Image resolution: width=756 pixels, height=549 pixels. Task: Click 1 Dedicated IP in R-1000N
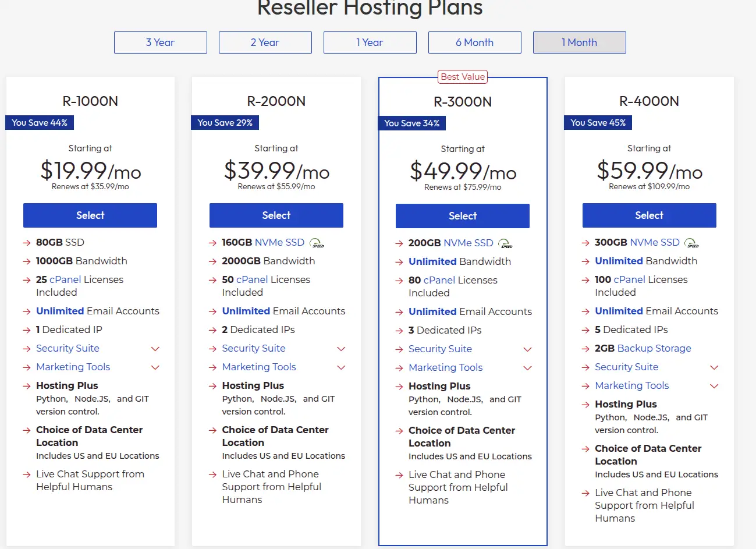click(69, 330)
